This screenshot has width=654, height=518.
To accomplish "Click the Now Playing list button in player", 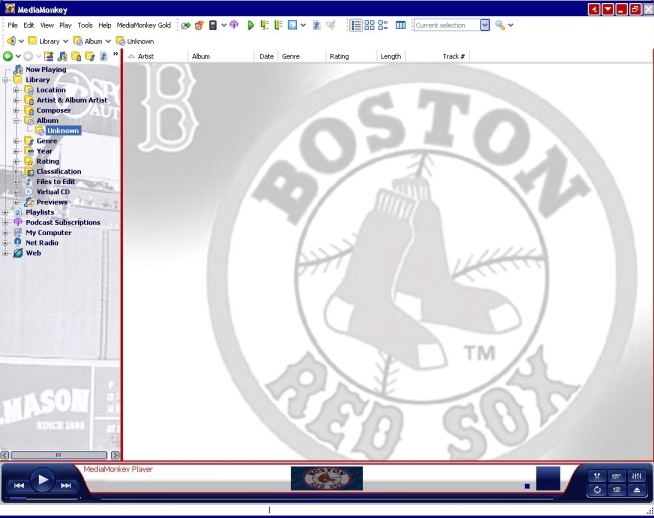I will [x=616, y=490].
